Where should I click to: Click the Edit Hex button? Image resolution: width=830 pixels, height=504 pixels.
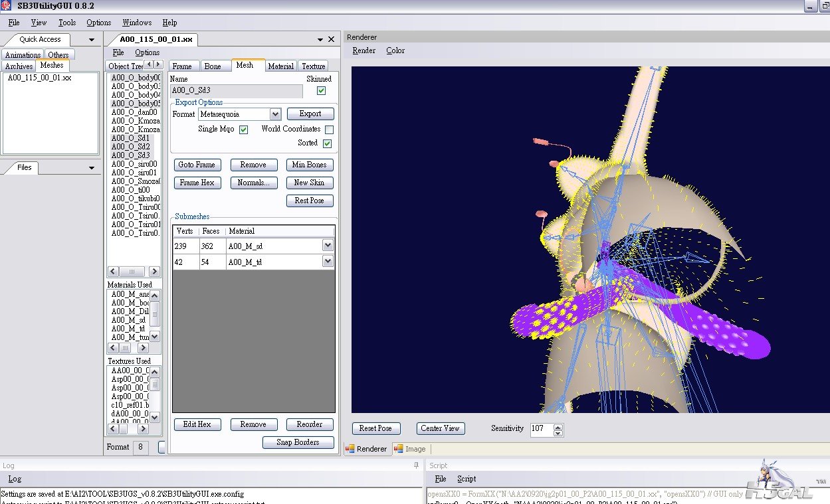197,424
